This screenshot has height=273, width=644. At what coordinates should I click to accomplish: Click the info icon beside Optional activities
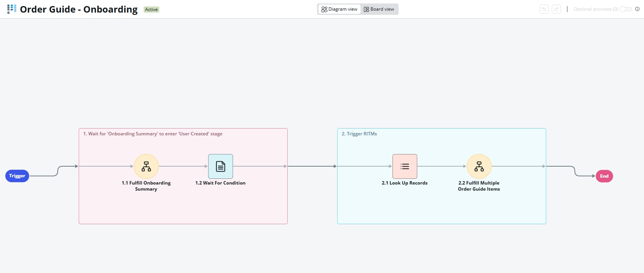pyautogui.click(x=637, y=9)
